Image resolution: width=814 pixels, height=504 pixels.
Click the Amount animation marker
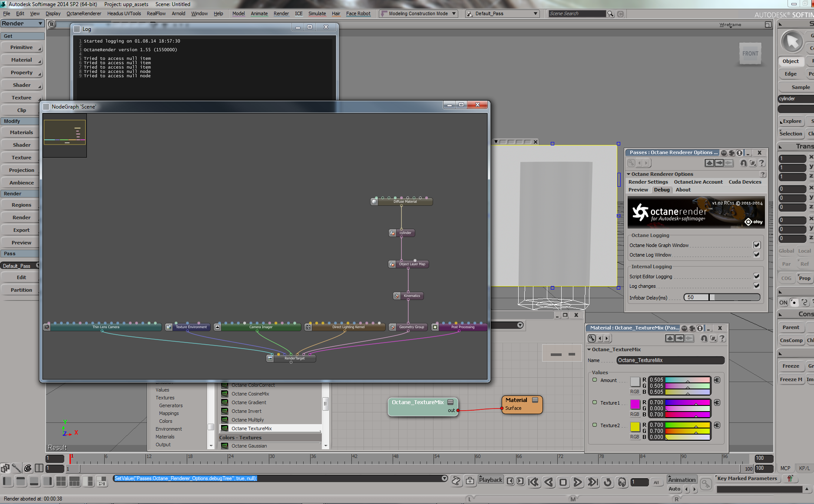point(595,380)
